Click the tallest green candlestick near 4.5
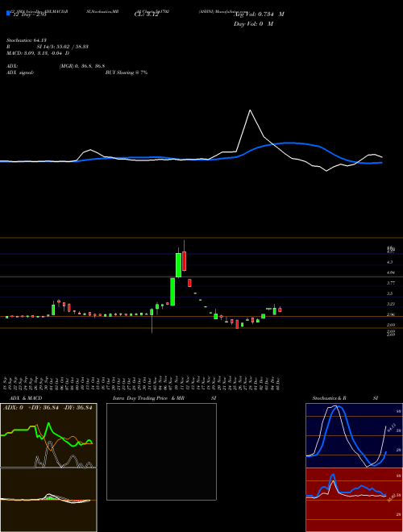 178,264
